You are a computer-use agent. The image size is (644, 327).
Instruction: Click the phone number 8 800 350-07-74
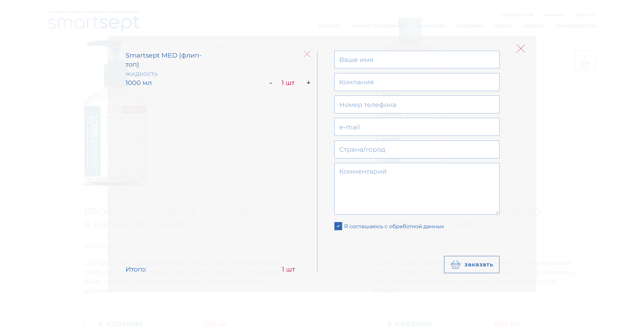click(516, 15)
